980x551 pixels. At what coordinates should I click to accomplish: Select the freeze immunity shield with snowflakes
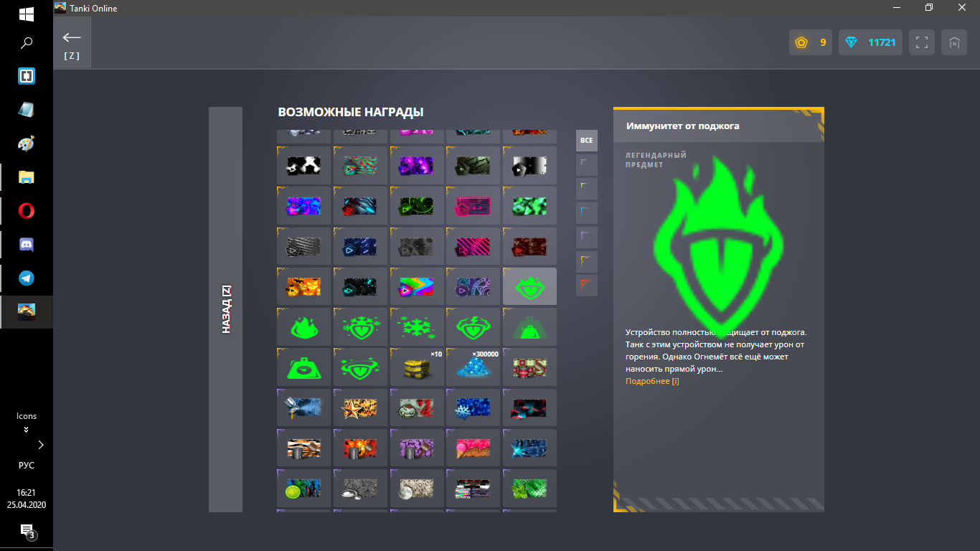(x=360, y=327)
